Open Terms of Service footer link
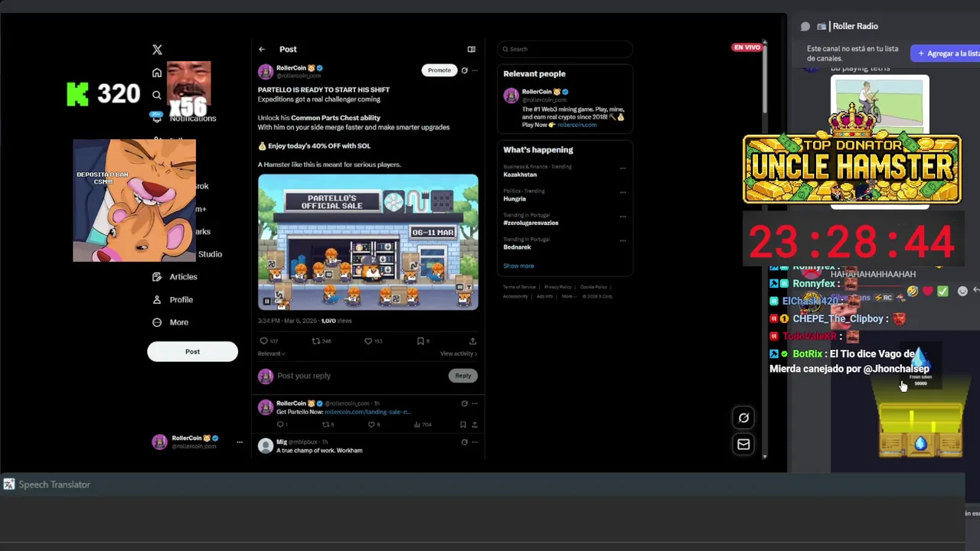The height and width of the screenshot is (551, 980). tap(519, 287)
